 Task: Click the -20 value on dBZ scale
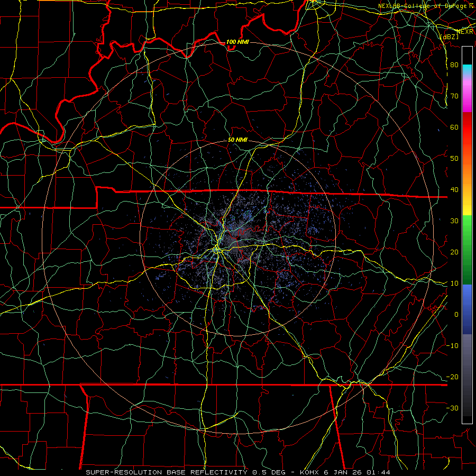[452, 377]
